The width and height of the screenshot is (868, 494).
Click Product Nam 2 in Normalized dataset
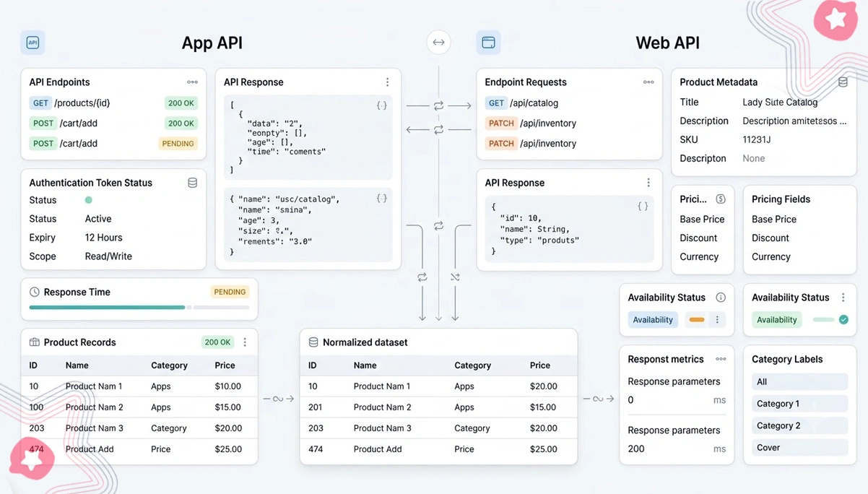point(382,407)
